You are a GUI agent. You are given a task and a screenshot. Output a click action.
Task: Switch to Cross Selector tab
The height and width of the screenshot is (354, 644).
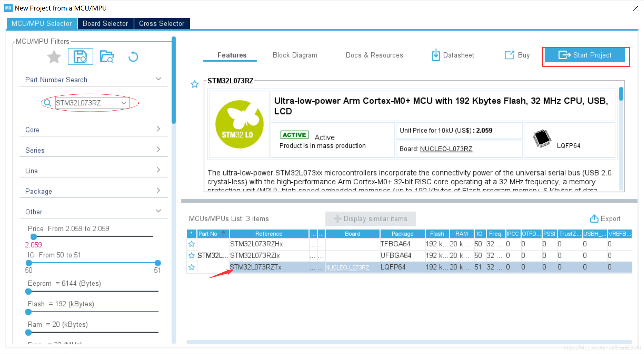click(162, 23)
